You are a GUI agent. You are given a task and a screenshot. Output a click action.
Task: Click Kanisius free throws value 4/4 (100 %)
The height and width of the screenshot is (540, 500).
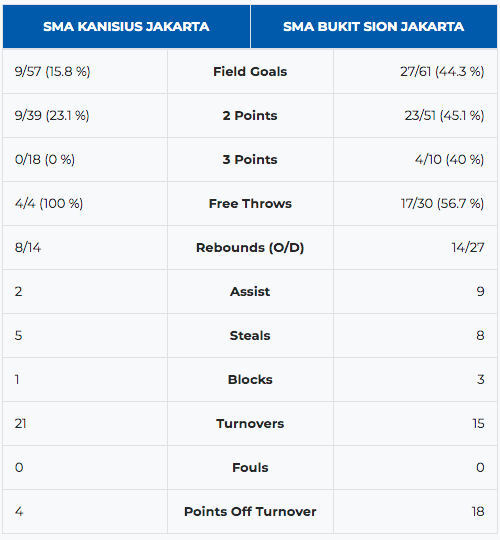click(x=49, y=204)
